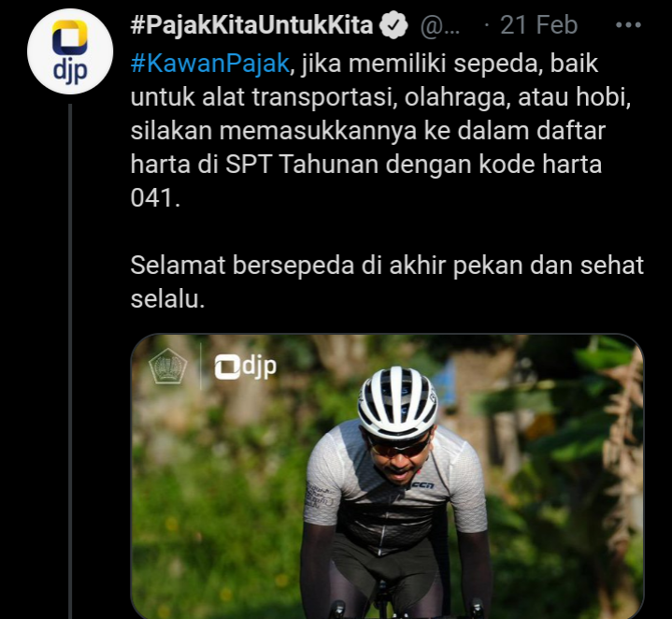Open the three-dot more options menu
The height and width of the screenshot is (619, 672).
pyautogui.click(x=628, y=25)
